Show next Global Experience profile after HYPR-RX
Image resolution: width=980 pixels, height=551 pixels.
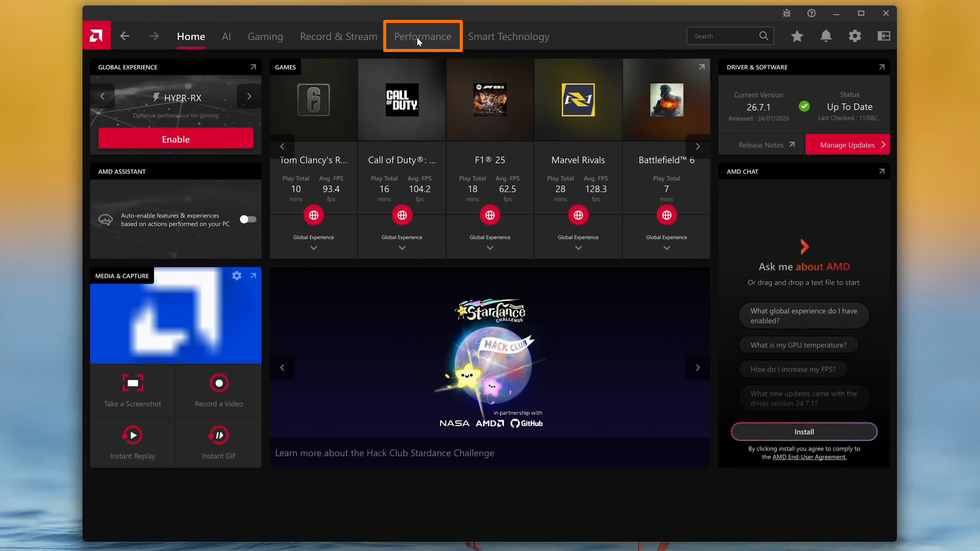point(249,96)
